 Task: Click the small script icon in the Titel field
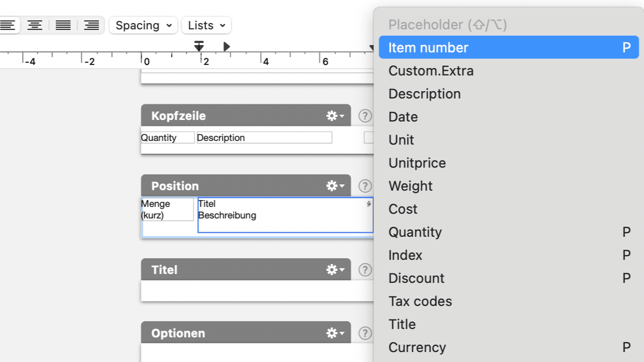pos(369,204)
